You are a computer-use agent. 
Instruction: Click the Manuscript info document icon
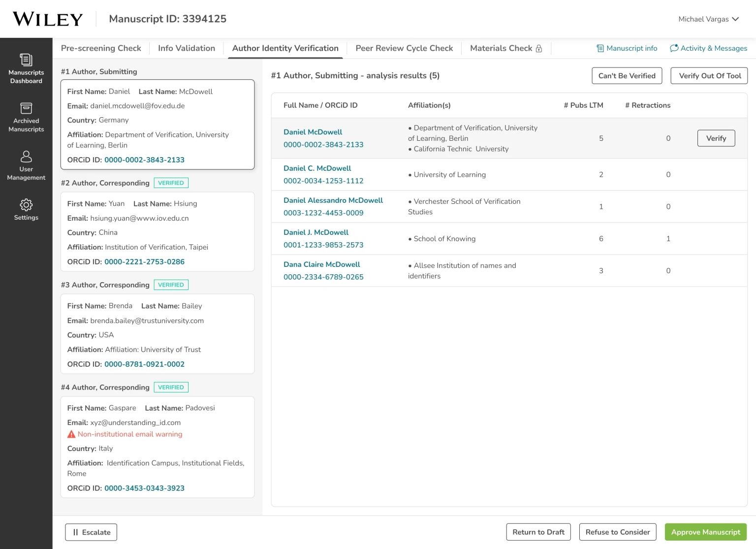point(600,48)
